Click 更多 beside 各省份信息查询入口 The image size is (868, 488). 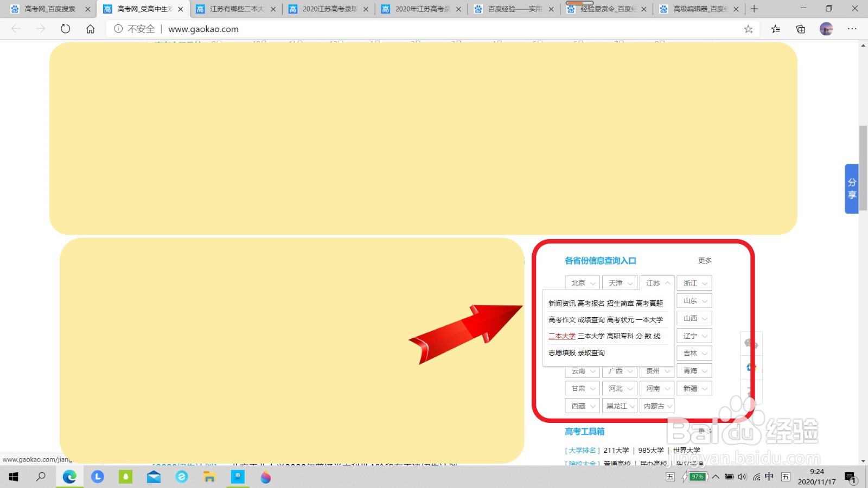[705, 261]
